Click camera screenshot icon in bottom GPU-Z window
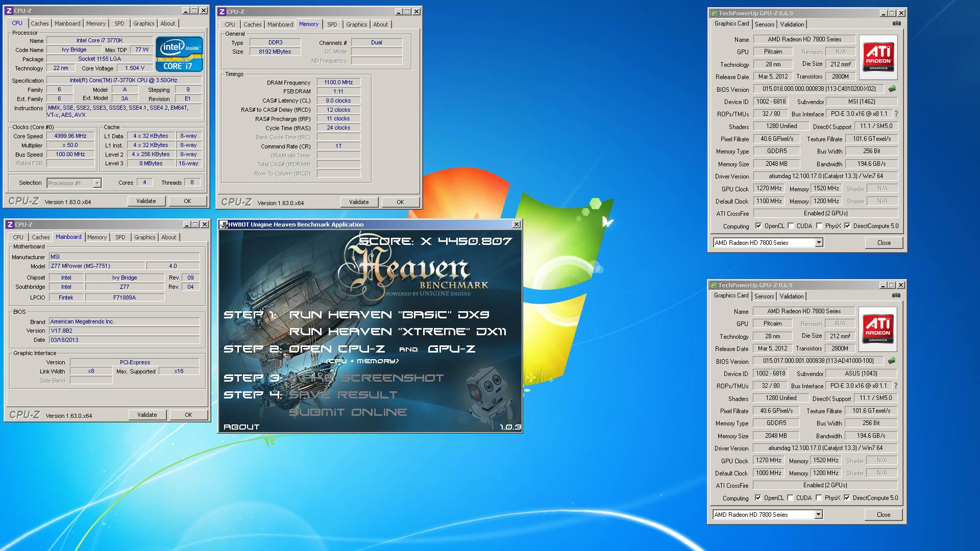980x551 pixels. point(896,295)
